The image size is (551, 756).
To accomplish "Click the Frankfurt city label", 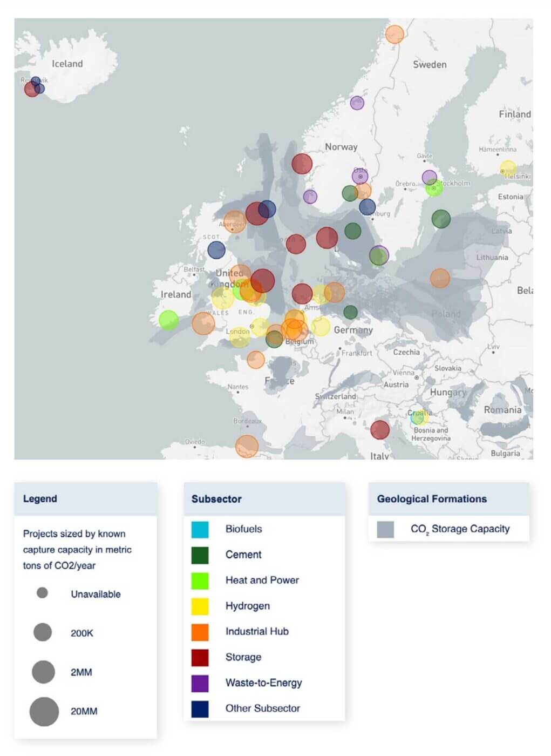I will pyautogui.click(x=357, y=353).
